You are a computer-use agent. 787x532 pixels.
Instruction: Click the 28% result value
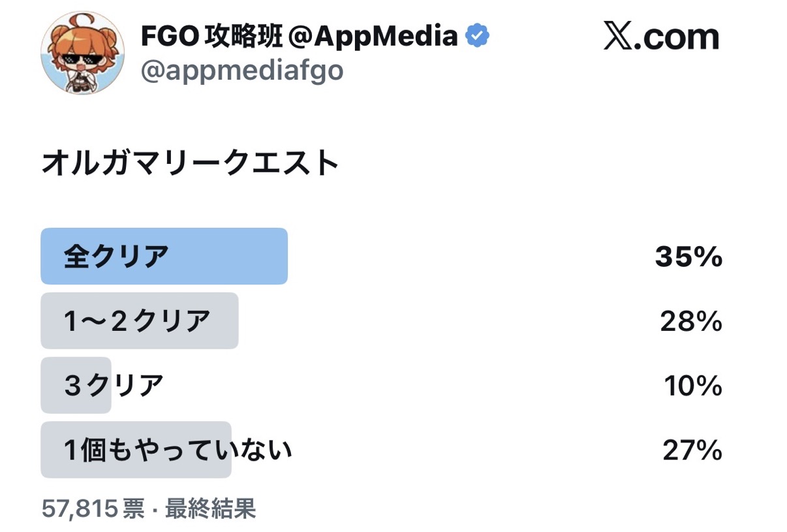tap(691, 321)
